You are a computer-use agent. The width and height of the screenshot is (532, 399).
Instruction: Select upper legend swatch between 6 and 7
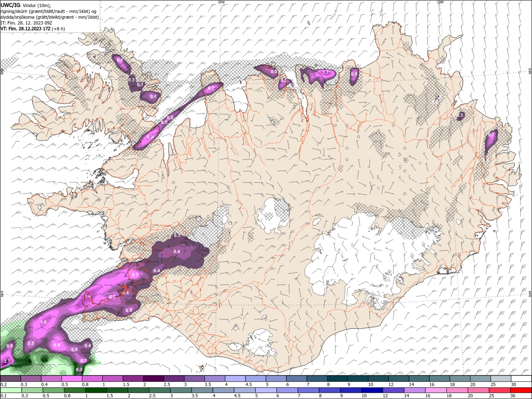point(296,379)
